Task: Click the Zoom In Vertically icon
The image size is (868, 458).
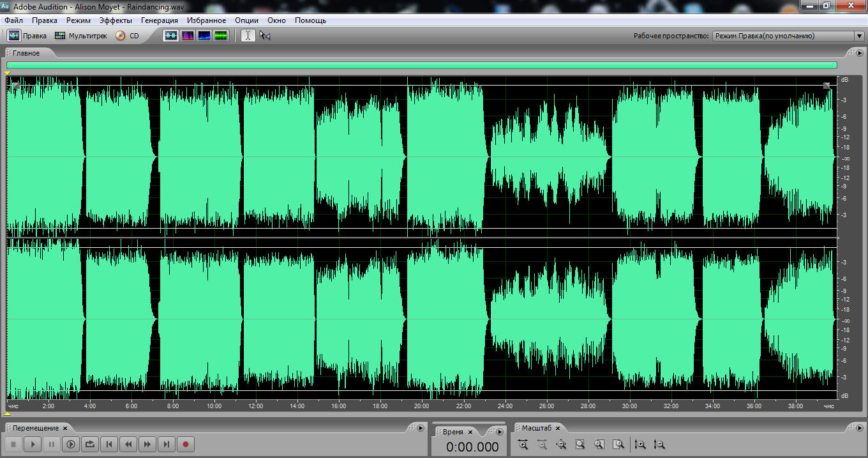Action: (x=640, y=445)
